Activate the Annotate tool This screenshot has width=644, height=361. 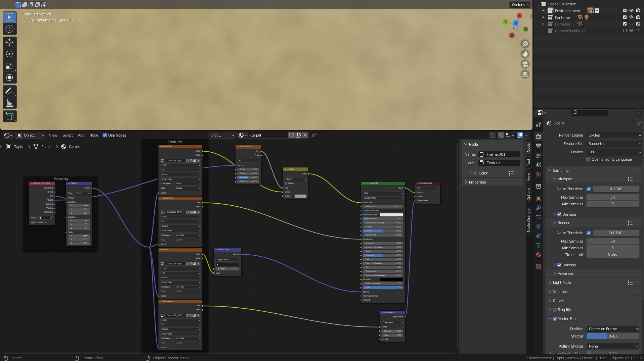coord(9,91)
